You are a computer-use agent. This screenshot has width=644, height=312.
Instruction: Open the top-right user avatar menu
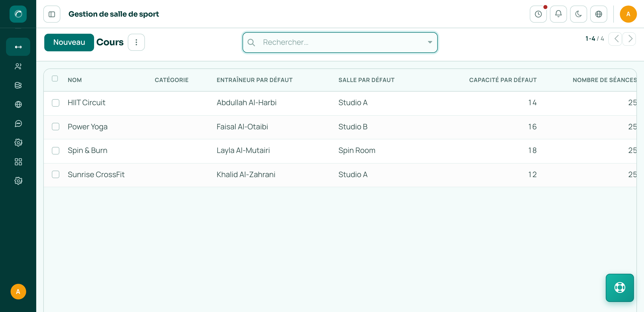[x=628, y=14]
